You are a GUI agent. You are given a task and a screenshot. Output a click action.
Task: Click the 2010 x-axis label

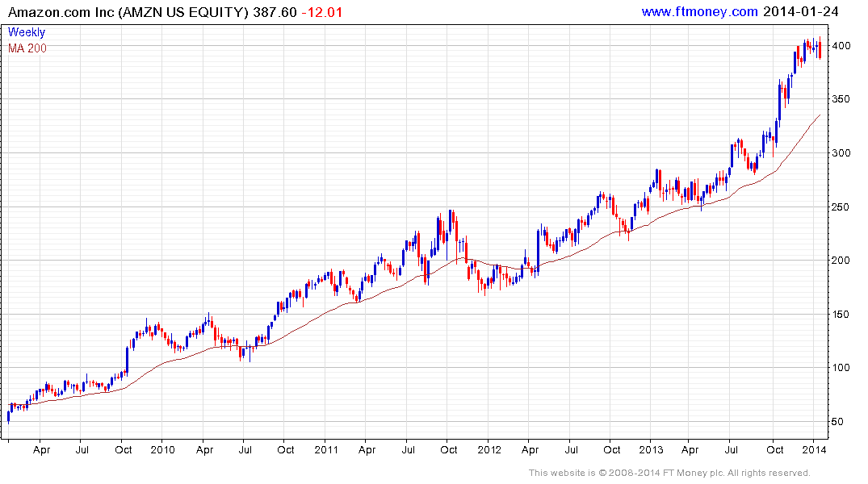[163, 449]
